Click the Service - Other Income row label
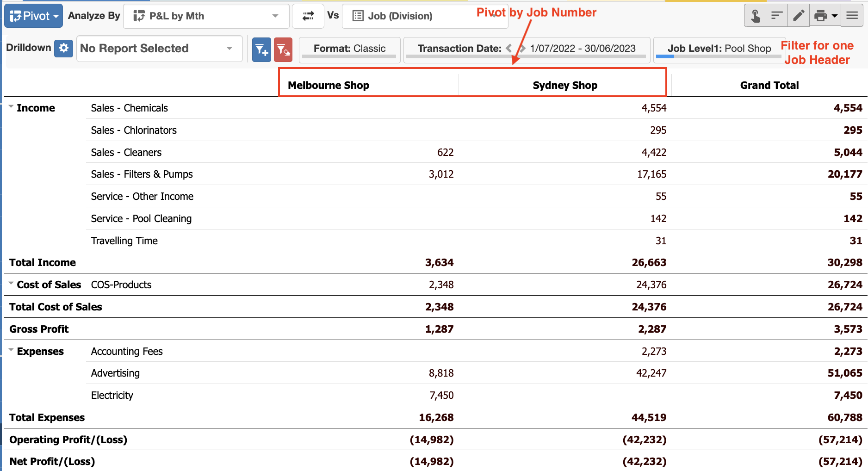This screenshot has height=471, width=868. [x=142, y=196]
